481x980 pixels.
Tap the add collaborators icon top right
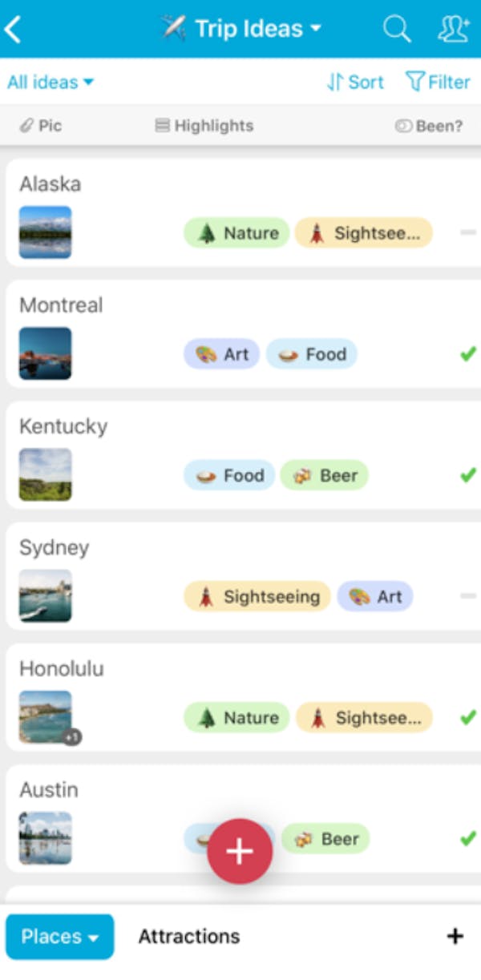453,28
